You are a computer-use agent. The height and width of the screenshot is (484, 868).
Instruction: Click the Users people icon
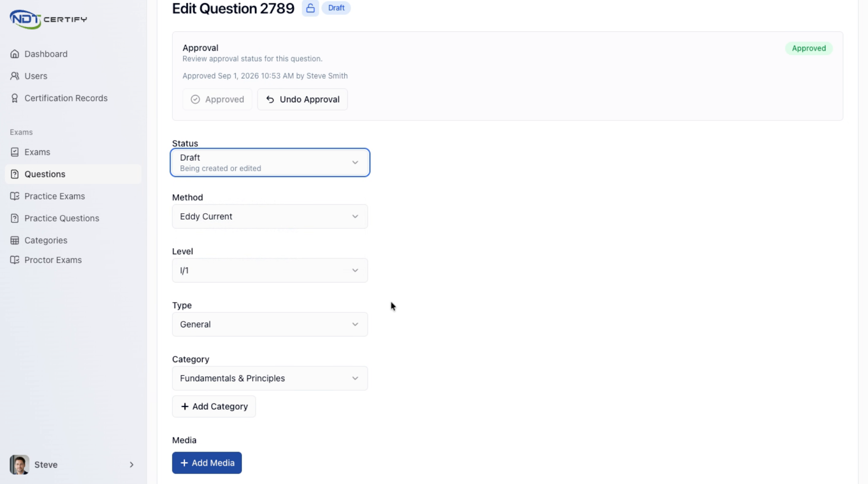[15, 76]
